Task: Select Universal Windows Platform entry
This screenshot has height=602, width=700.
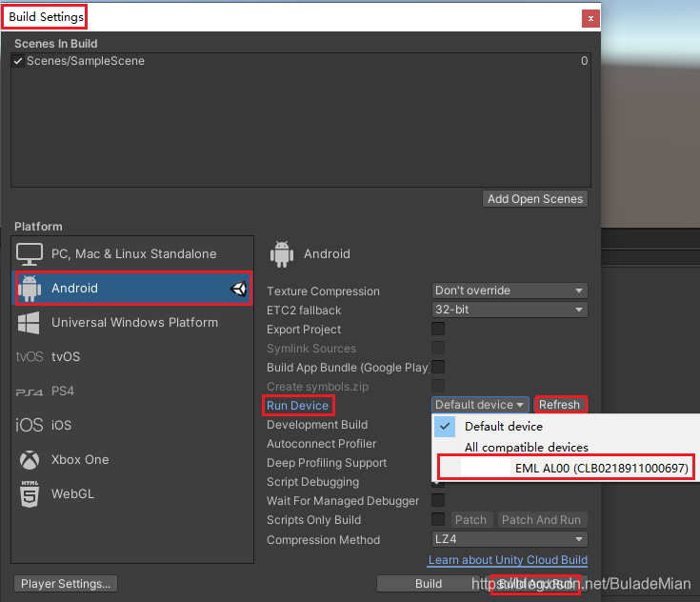Action: (132, 323)
